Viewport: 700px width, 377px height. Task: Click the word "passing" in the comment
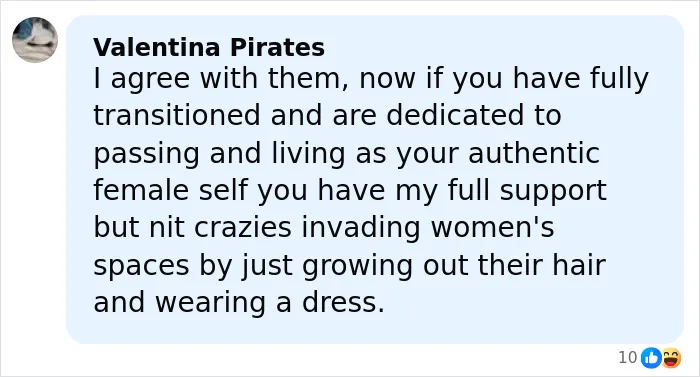pos(146,155)
